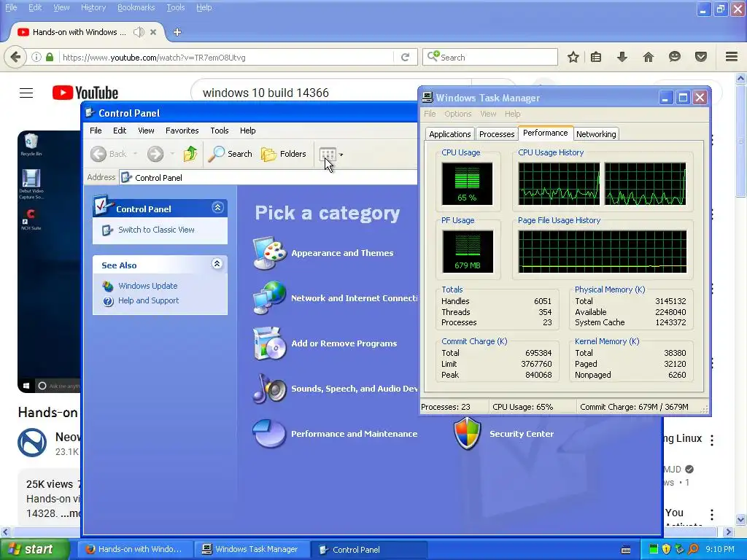Select the Firefox taskbar button

135,550
